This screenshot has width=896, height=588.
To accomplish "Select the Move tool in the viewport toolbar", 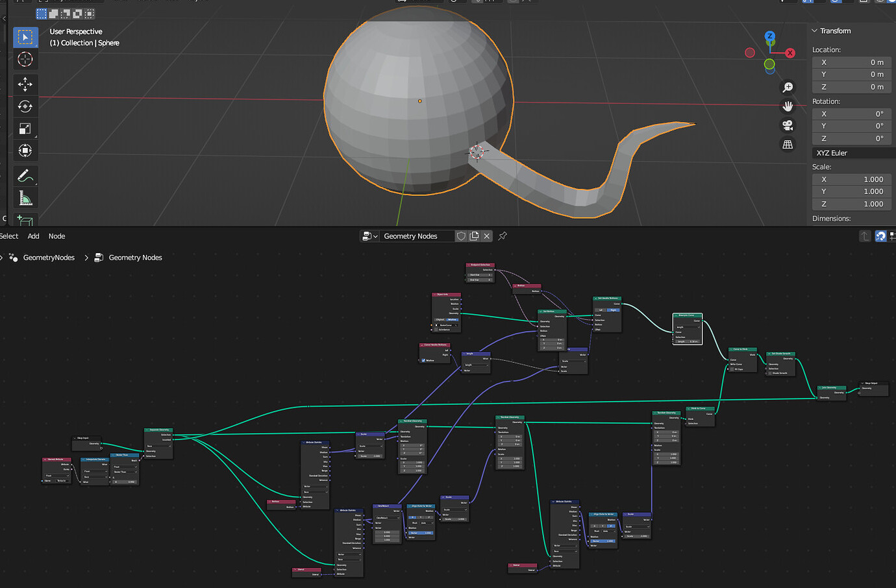I will 26,84.
